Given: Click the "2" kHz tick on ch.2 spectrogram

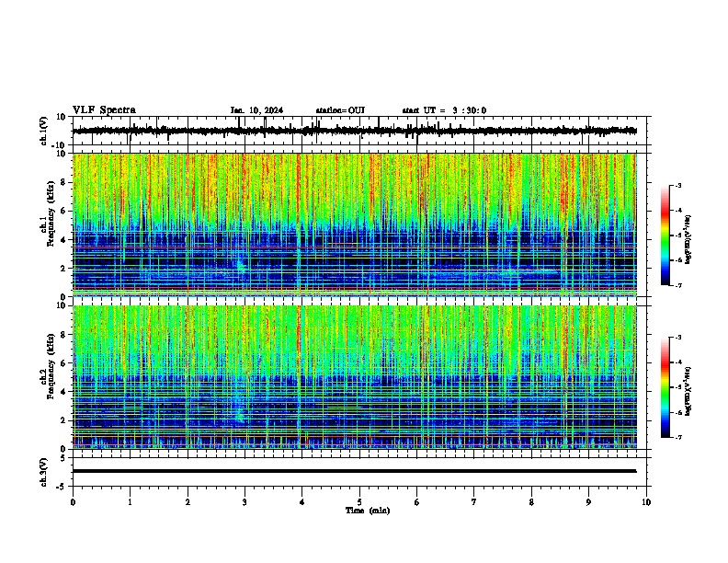Looking at the screenshot, I should 63,419.
